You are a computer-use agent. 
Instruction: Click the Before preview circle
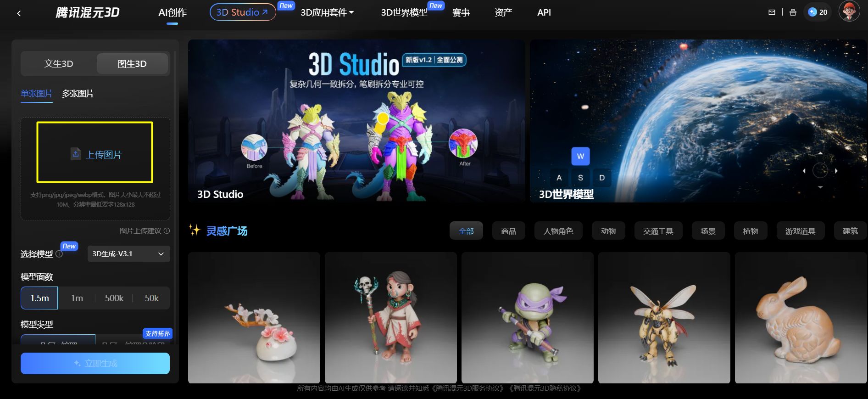pyautogui.click(x=254, y=147)
